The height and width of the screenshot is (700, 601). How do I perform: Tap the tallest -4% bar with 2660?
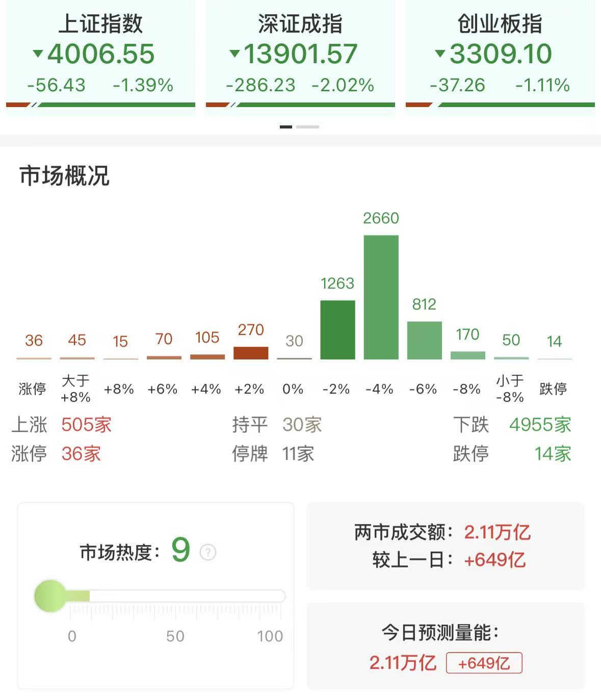381,297
